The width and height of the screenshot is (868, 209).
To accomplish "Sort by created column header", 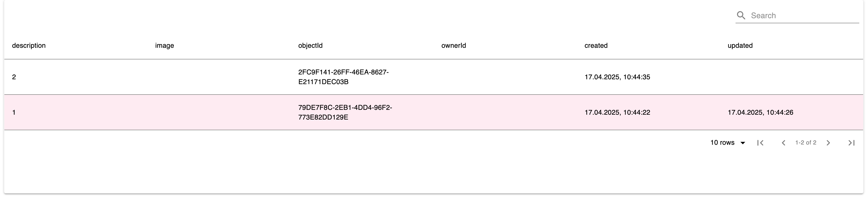I will click(x=596, y=45).
